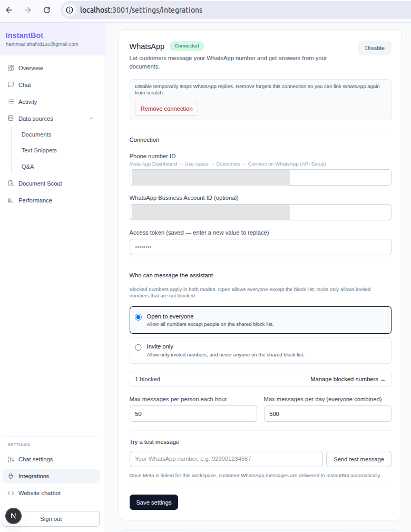
Task: Click the Save settings button
Action: pos(154,502)
